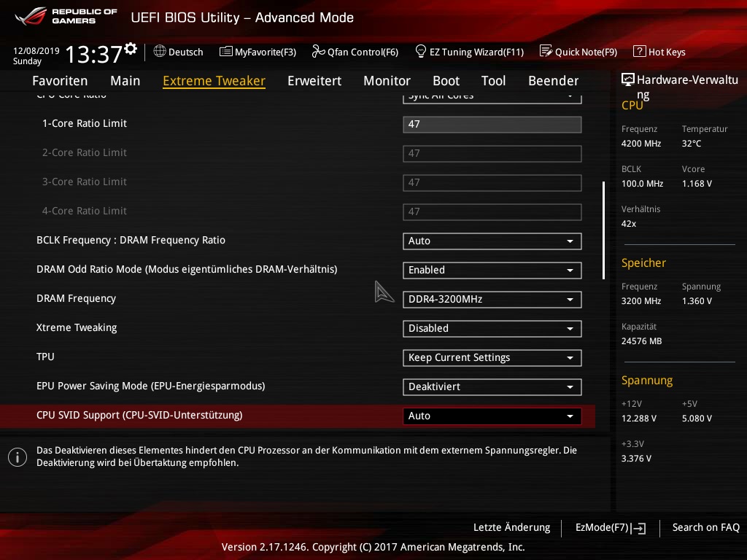
Task: Switch to the Tool tab
Action: tap(494, 80)
